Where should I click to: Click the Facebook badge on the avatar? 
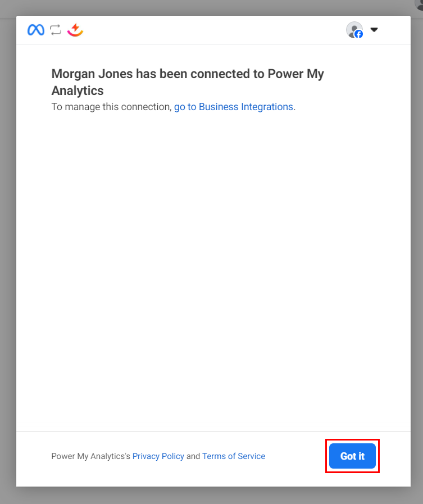tap(358, 34)
